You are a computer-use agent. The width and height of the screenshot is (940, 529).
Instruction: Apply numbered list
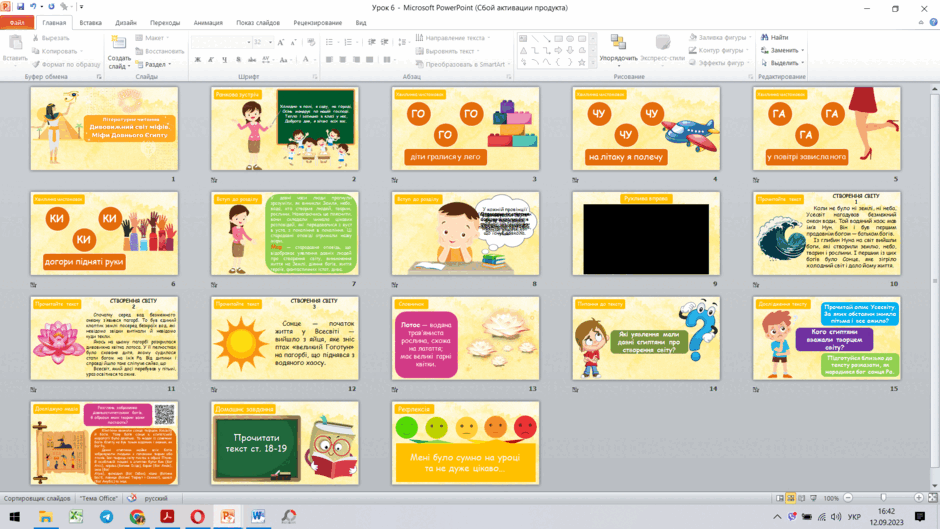tap(349, 42)
